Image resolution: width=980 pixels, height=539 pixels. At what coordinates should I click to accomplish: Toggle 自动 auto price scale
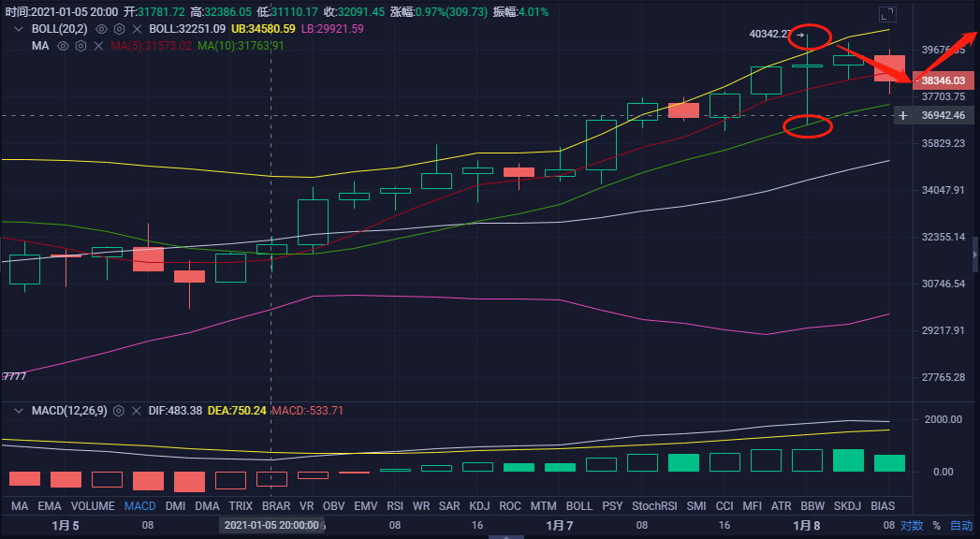click(961, 525)
